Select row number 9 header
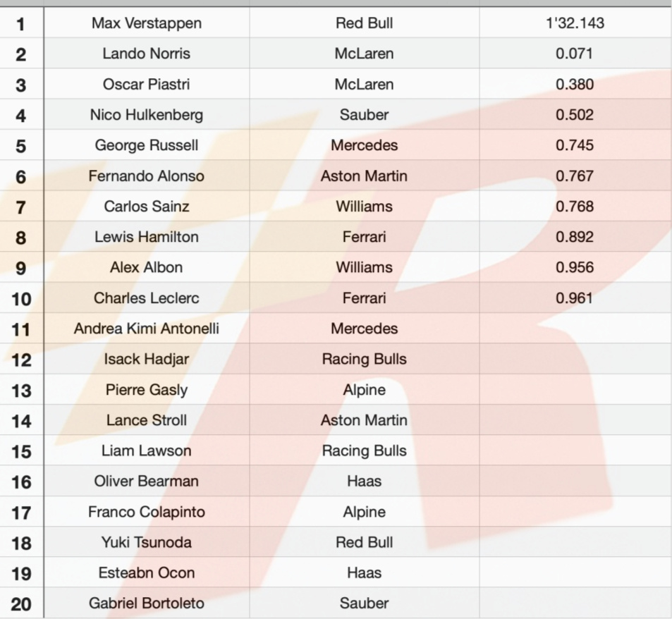Image resolution: width=672 pixels, height=619 pixels. tap(21, 268)
